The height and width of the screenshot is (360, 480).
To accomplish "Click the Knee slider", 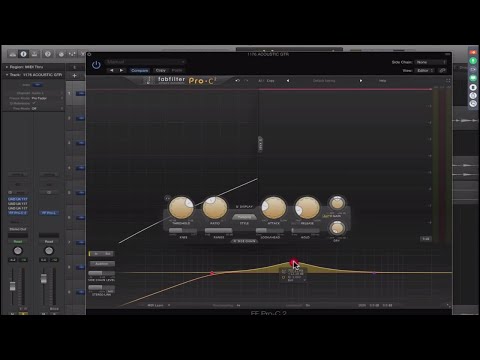I will pyautogui.click(x=183, y=231).
